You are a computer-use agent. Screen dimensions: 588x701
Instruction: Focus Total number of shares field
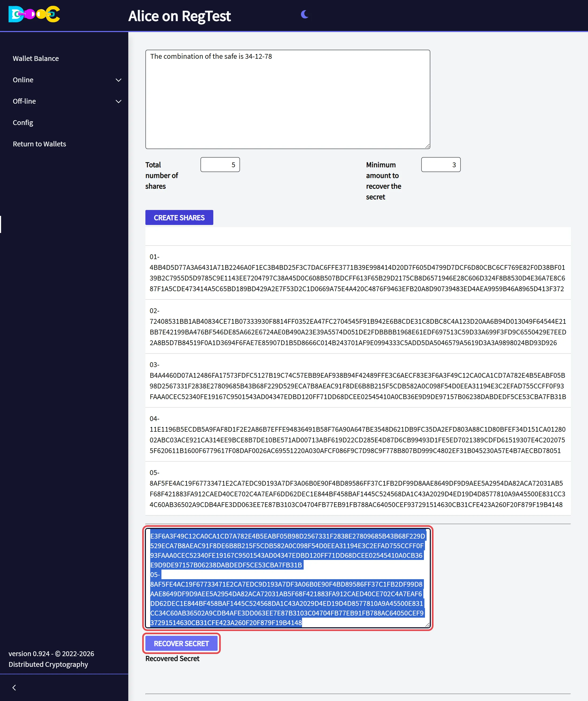coord(220,165)
